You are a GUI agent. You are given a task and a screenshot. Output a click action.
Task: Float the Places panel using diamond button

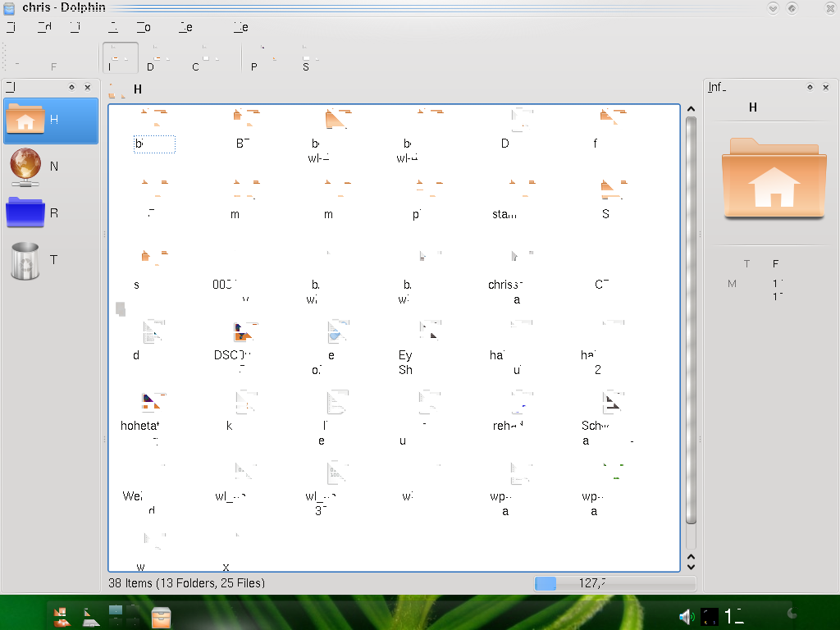click(71, 87)
